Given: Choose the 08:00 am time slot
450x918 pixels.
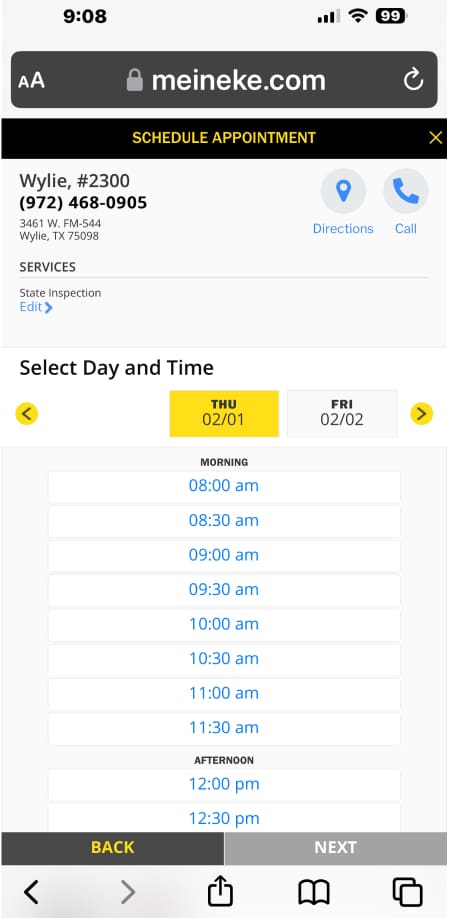Looking at the screenshot, I should 224,487.
